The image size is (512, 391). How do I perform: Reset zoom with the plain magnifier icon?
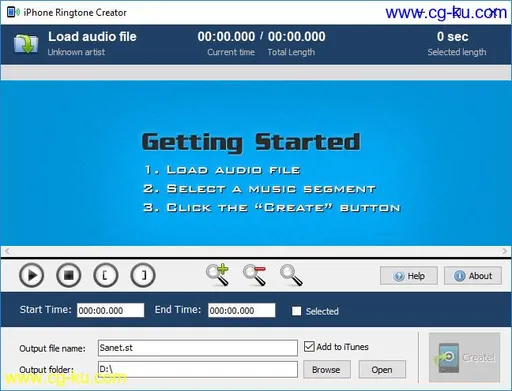pyautogui.click(x=291, y=275)
